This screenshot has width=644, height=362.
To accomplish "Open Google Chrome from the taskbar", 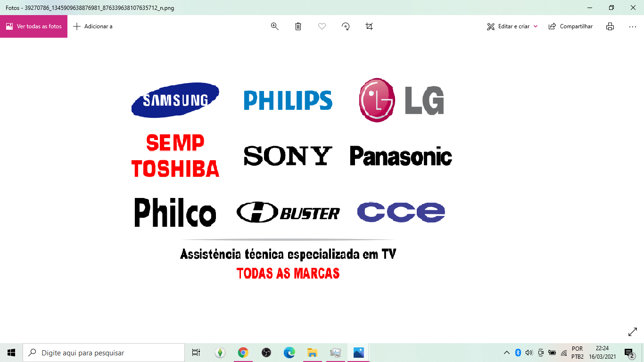I will 243,353.
